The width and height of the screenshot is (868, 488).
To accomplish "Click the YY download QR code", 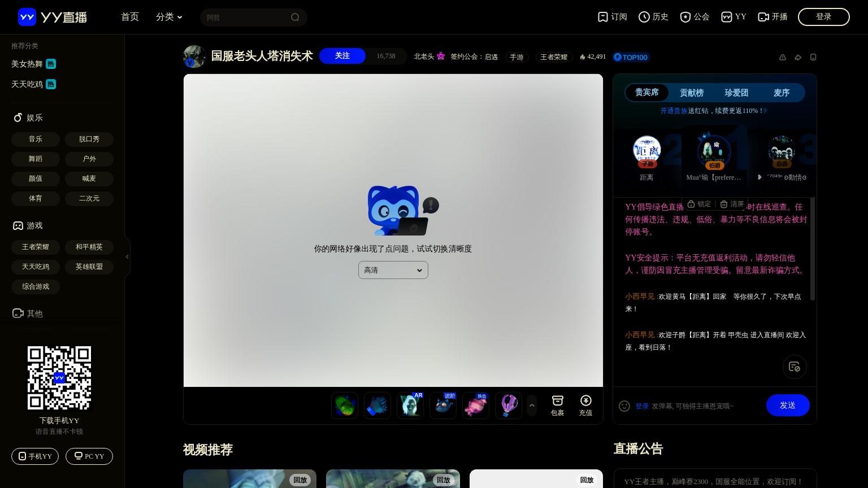I will point(59,378).
